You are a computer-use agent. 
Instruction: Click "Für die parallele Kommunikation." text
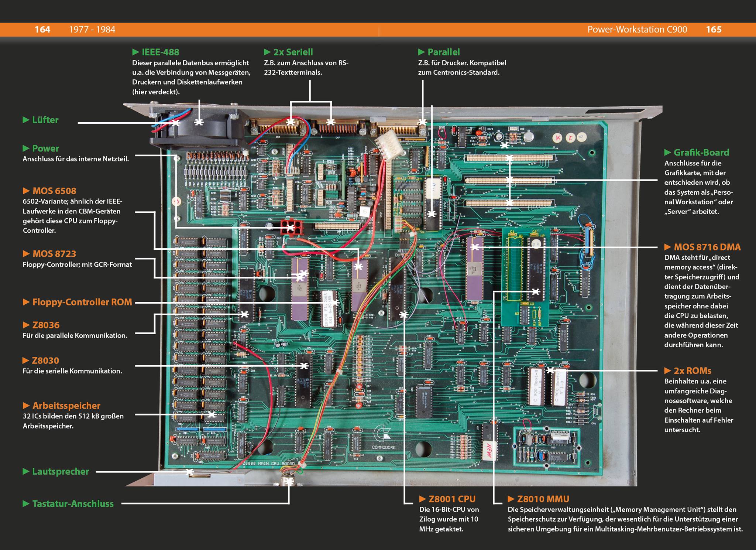[x=75, y=335]
